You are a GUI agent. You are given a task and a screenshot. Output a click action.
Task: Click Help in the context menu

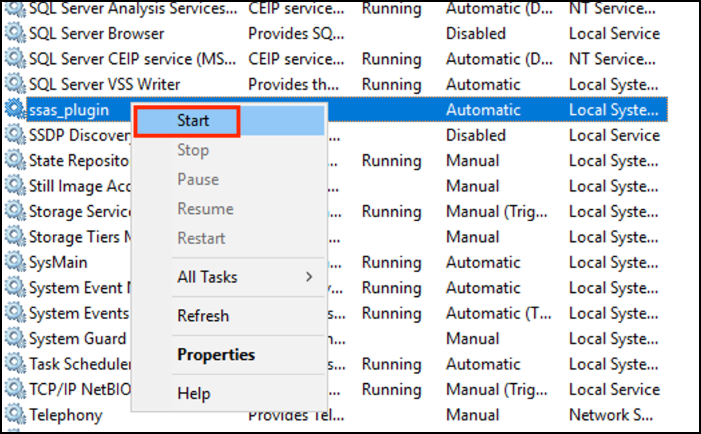pyautogui.click(x=194, y=394)
